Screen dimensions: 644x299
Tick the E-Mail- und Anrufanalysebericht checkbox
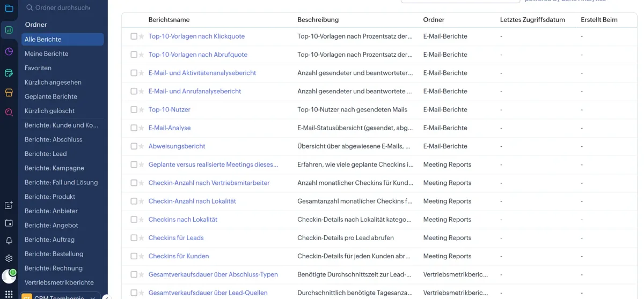pyautogui.click(x=134, y=91)
